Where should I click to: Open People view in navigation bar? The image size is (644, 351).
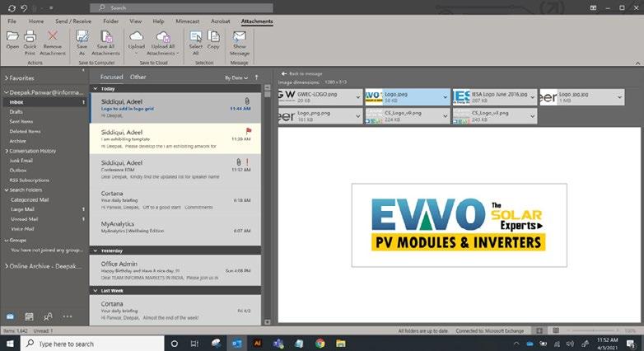(x=48, y=316)
